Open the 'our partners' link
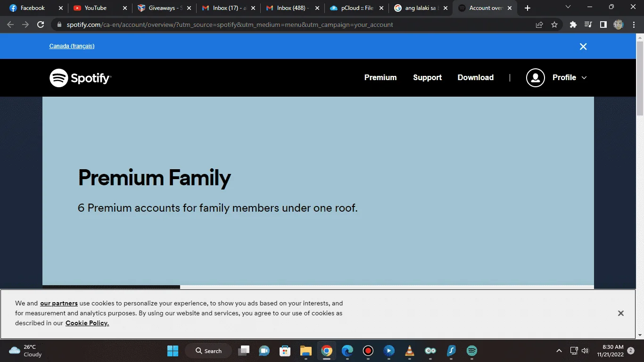644x362 pixels. click(59, 303)
